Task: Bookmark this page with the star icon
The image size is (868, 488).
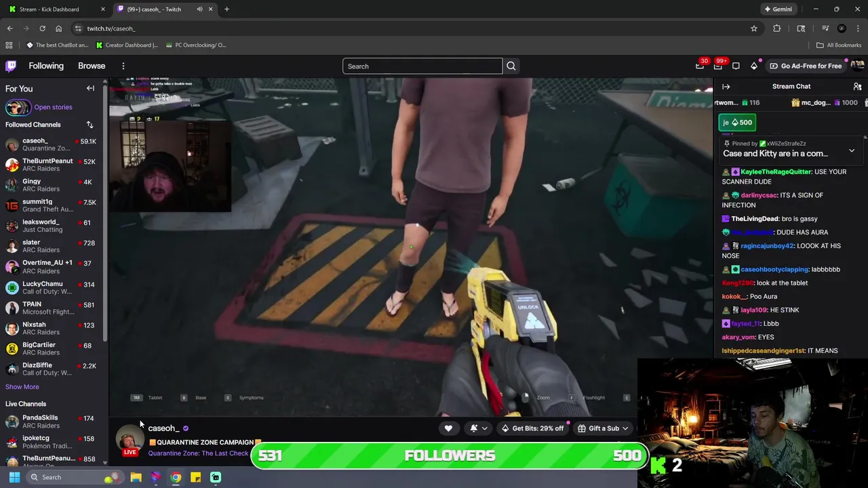Action: 753,28
